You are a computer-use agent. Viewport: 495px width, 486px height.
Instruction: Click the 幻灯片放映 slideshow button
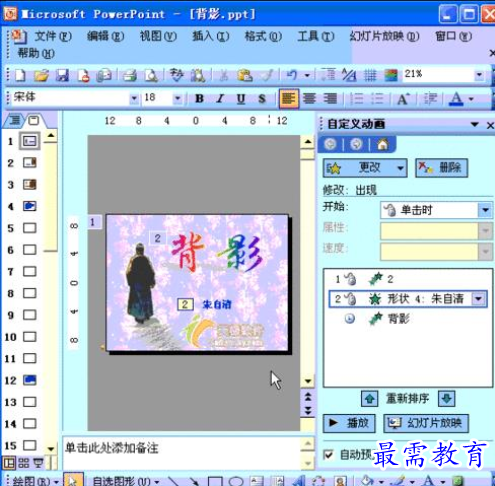tap(426, 423)
